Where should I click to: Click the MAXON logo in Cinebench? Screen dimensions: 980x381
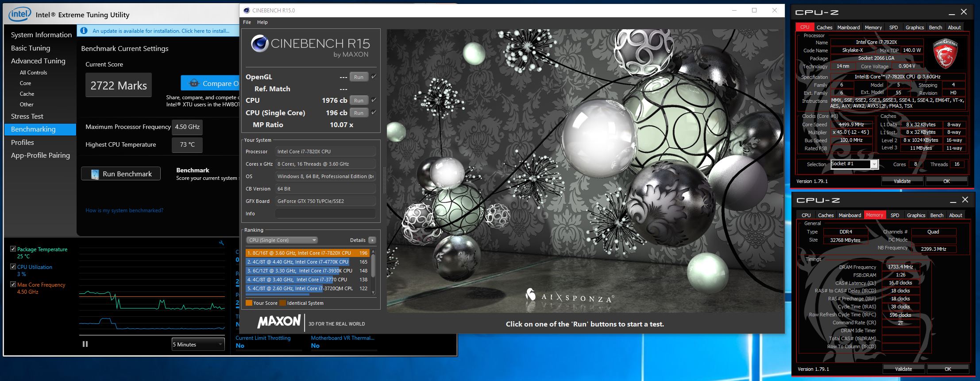[279, 321]
